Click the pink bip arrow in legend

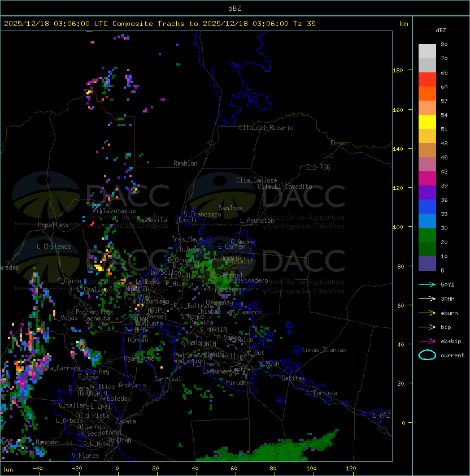427,327
